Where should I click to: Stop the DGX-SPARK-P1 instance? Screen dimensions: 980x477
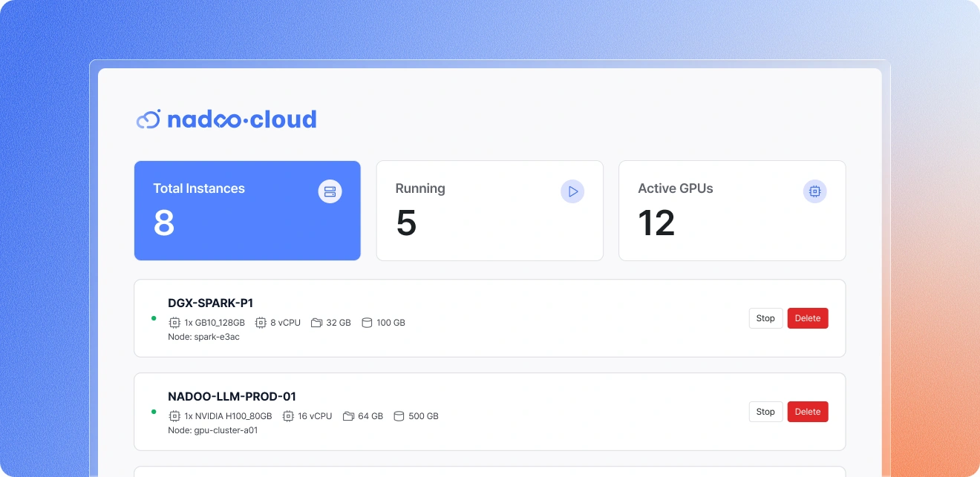pyautogui.click(x=765, y=318)
